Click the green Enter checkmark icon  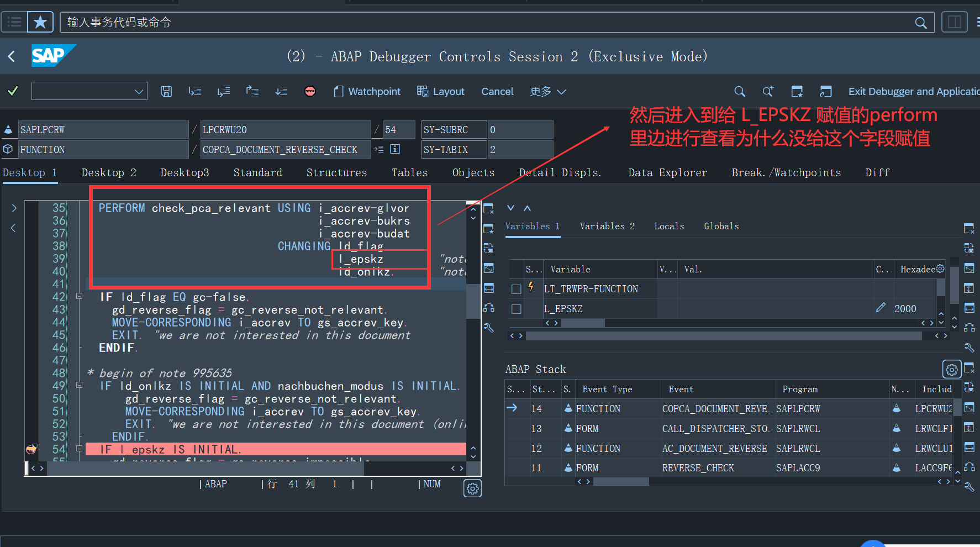pyautogui.click(x=13, y=91)
